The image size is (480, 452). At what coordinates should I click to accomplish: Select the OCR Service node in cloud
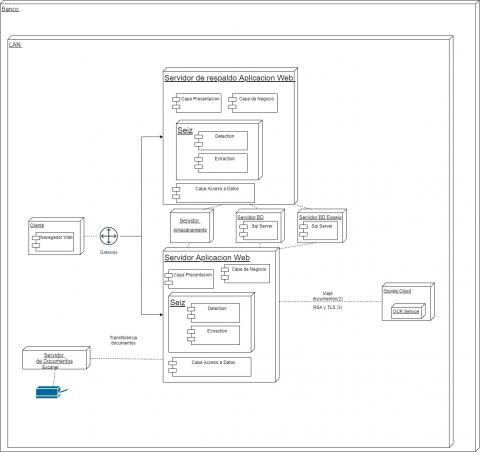408,311
